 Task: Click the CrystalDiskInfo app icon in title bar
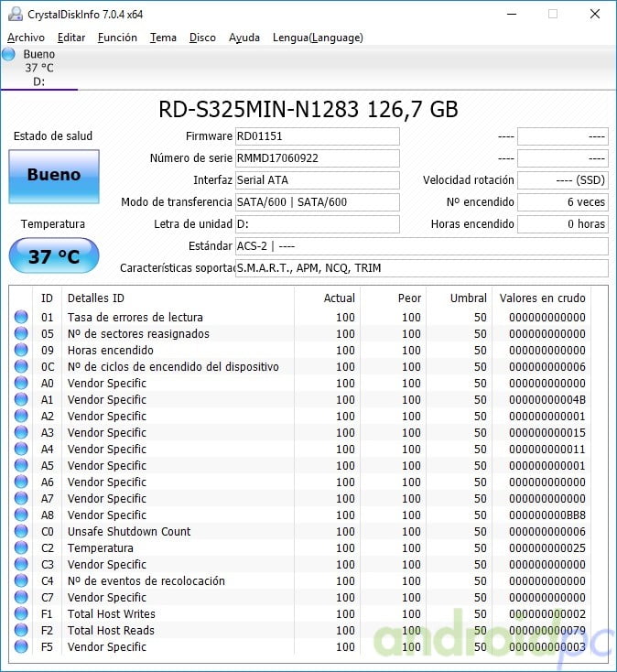[16, 14]
